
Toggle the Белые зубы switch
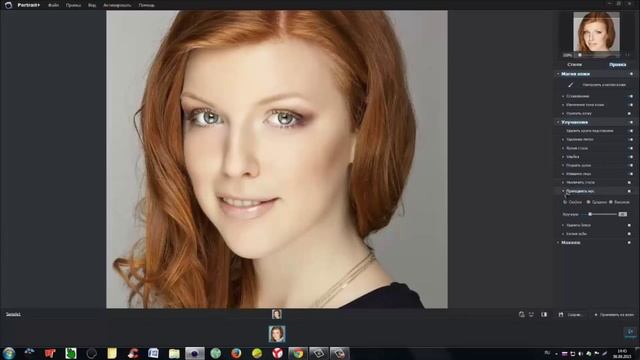click(x=629, y=234)
